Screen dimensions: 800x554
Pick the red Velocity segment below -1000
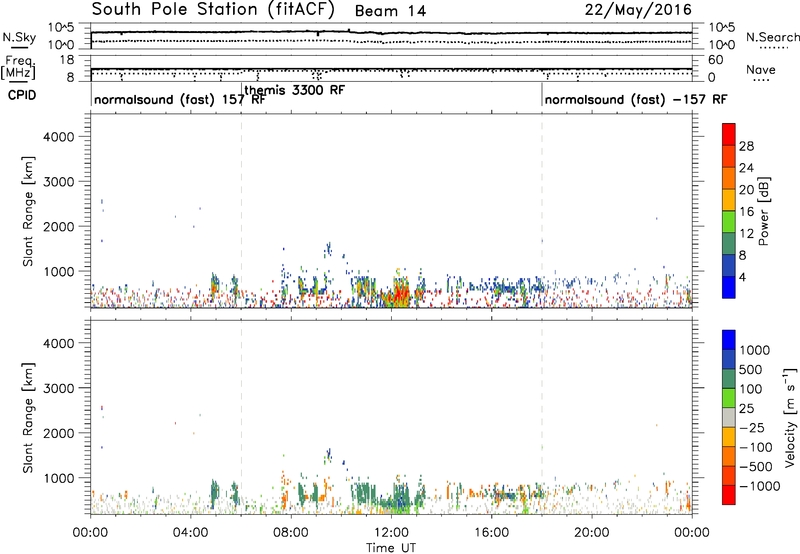(729, 495)
